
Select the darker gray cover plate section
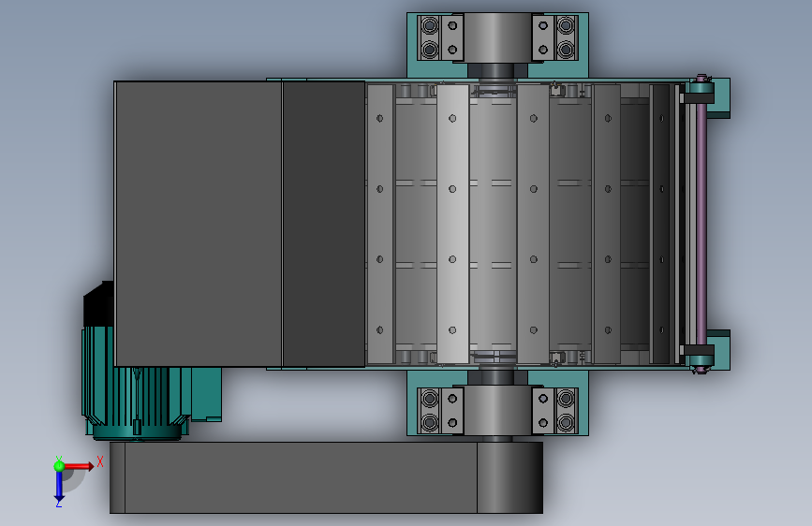pyautogui.click(x=324, y=224)
